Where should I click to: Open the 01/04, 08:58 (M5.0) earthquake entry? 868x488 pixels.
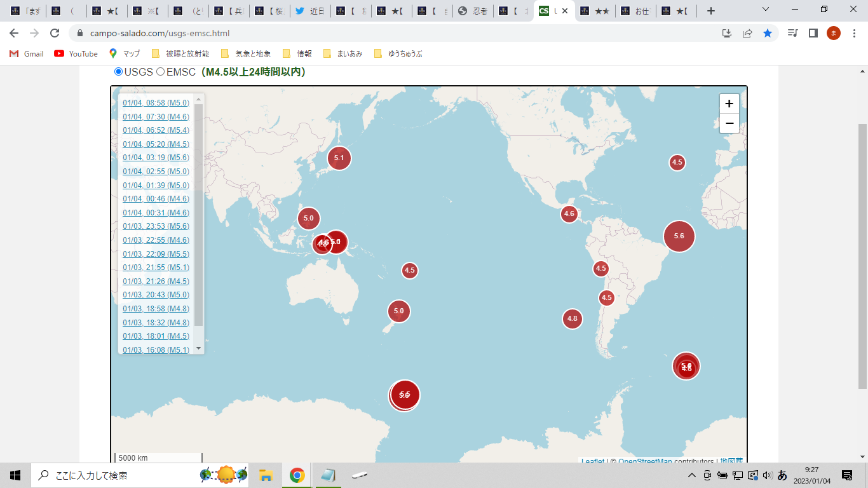[x=156, y=103]
